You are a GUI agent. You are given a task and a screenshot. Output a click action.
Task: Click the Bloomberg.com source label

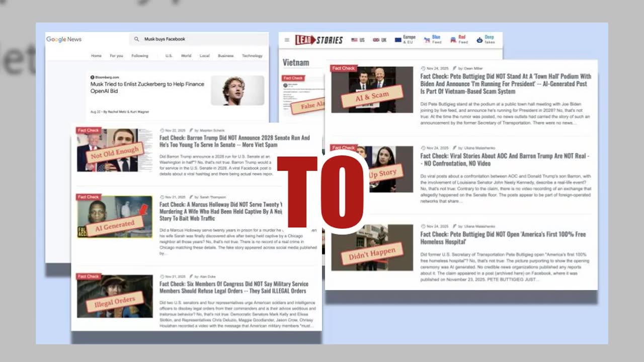click(x=105, y=77)
